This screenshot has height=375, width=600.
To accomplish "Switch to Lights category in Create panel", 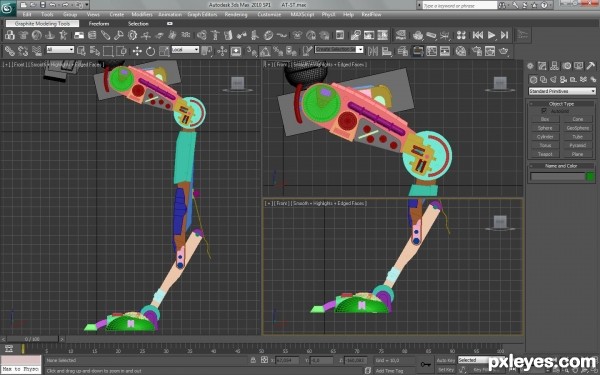I will tap(553, 80).
